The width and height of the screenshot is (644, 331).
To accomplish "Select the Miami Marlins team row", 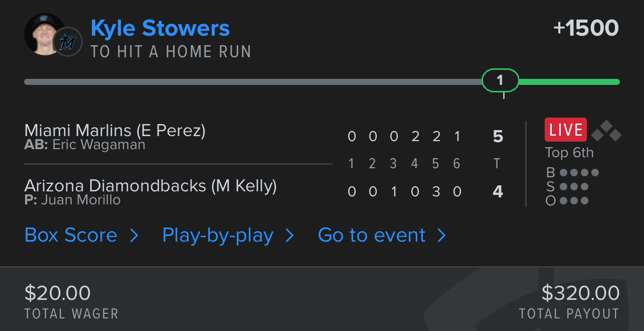I will pos(264,137).
